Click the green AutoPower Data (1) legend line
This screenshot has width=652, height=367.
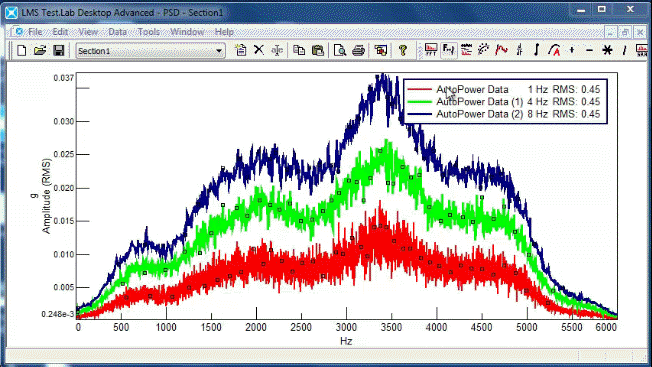(x=420, y=101)
